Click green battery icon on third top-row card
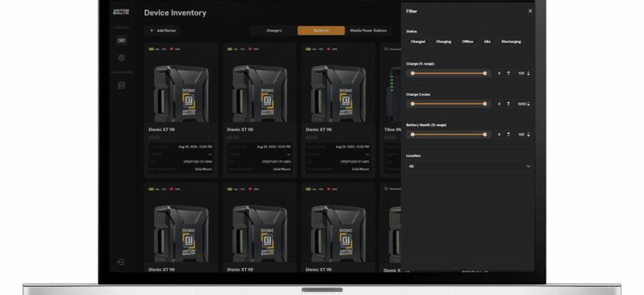 point(308,49)
